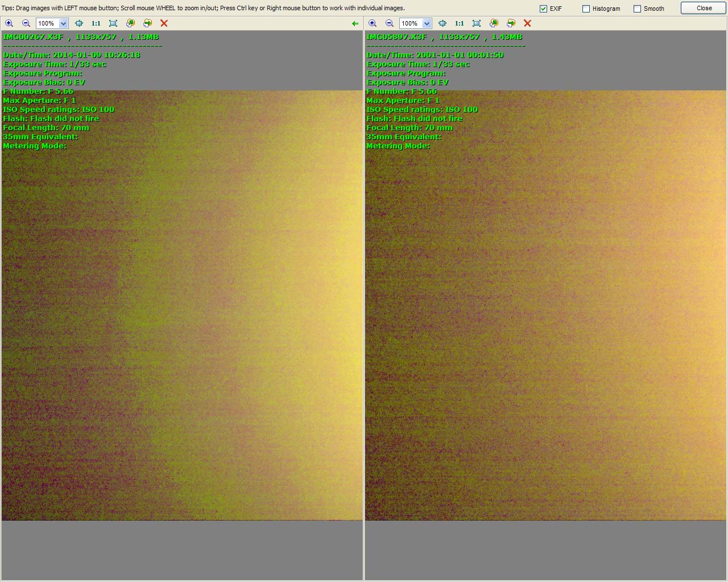Image resolution: width=728 pixels, height=582 pixels.
Task: Click the Tips text at the top
Action: [x=204, y=9]
